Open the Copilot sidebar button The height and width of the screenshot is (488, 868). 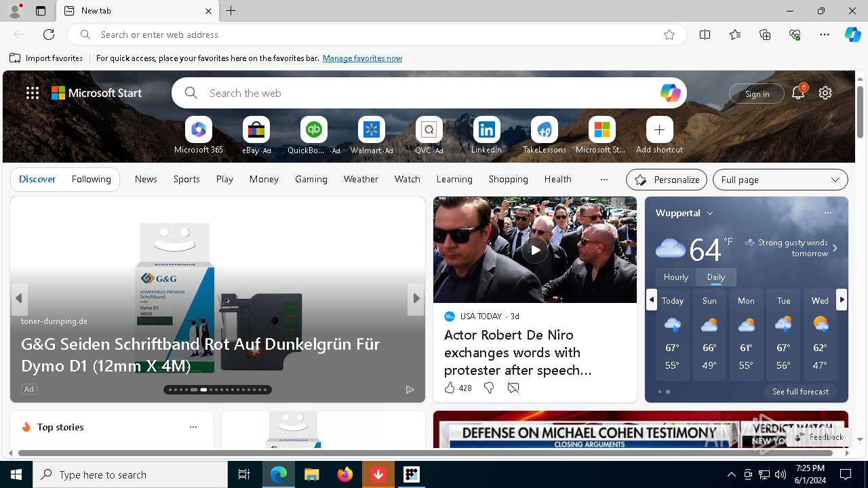point(852,35)
